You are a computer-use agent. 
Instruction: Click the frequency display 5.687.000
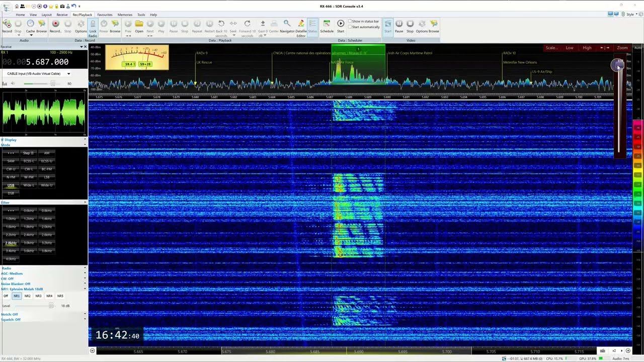[x=47, y=62]
